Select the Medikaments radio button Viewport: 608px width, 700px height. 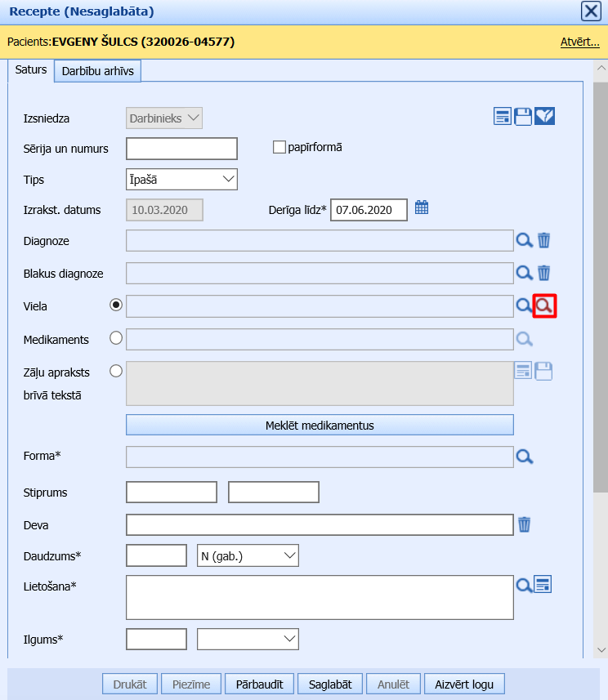(116, 337)
